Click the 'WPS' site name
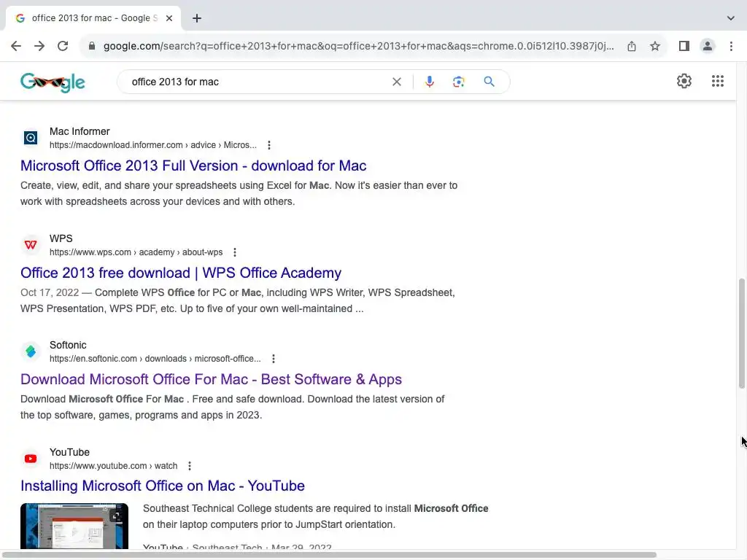Screen dimensions: 747x560 coord(61,238)
